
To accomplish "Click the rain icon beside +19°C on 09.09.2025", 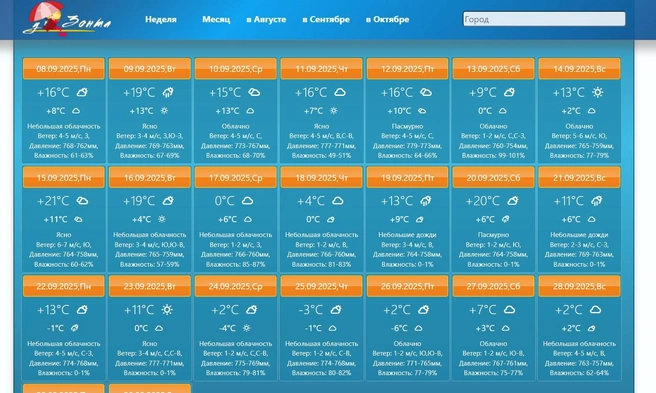I will (x=168, y=92).
